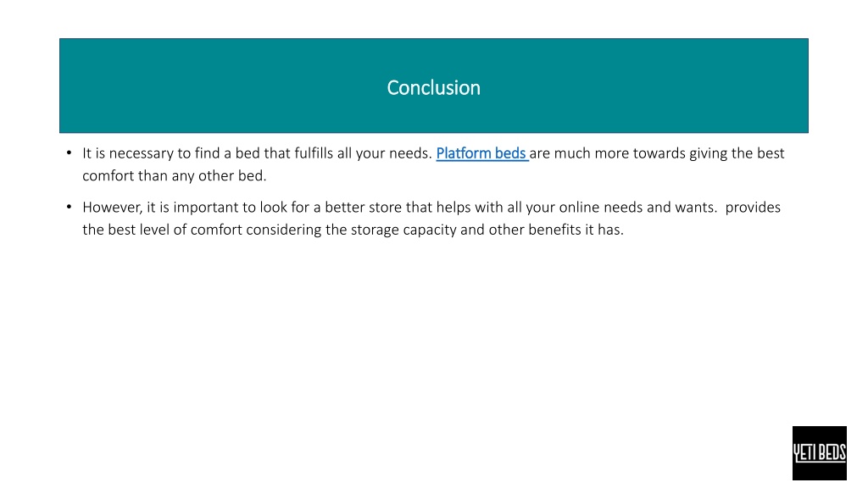Screen dimensions: 868x488
Task: Click the word "provides" in second bullet
Action: click(x=753, y=208)
